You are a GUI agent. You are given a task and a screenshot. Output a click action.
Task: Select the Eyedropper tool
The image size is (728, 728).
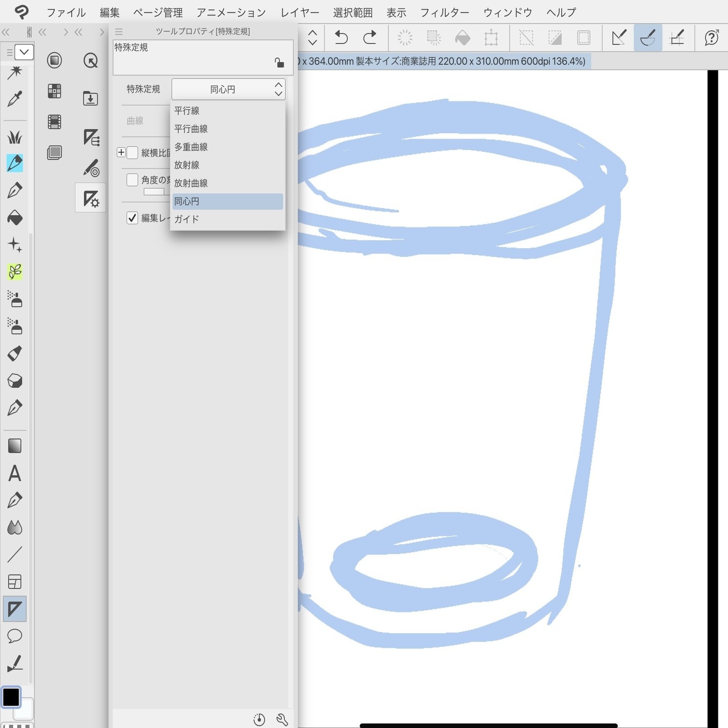(14, 99)
